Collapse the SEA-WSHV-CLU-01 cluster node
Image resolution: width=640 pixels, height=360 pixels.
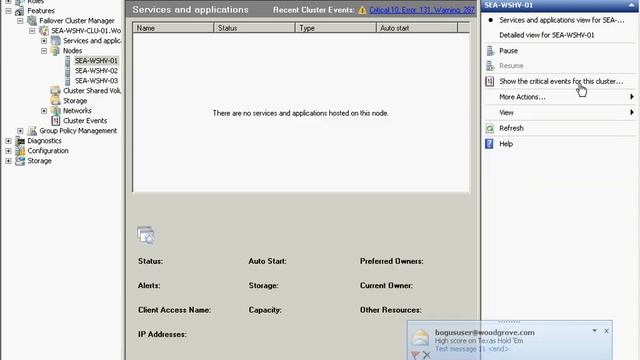tap(32, 31)
